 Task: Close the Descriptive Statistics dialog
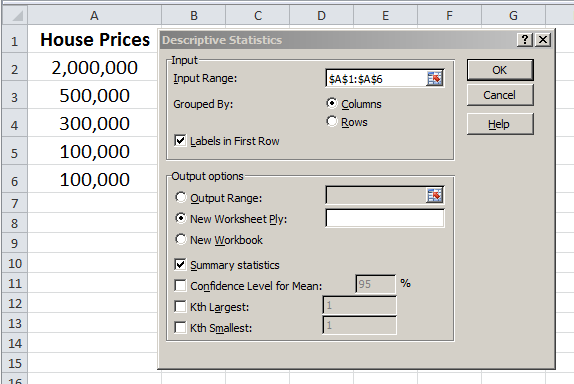coord(543,40)
